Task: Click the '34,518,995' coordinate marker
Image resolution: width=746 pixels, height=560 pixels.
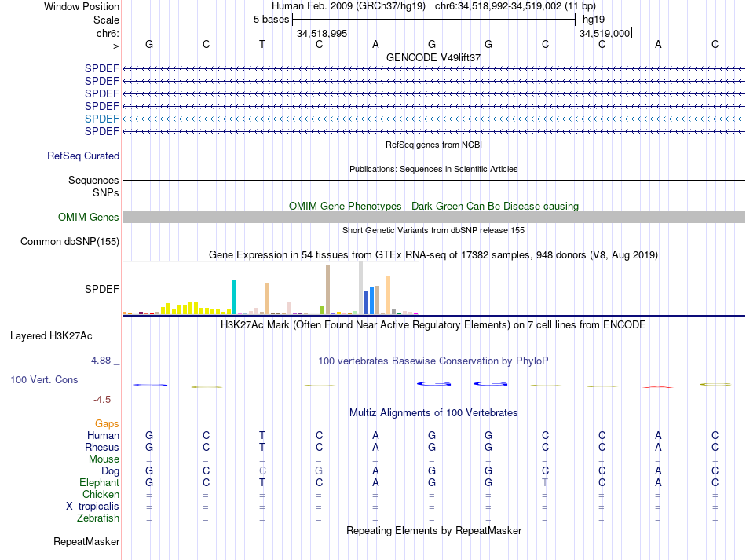Action: click(x=322, y=33)
